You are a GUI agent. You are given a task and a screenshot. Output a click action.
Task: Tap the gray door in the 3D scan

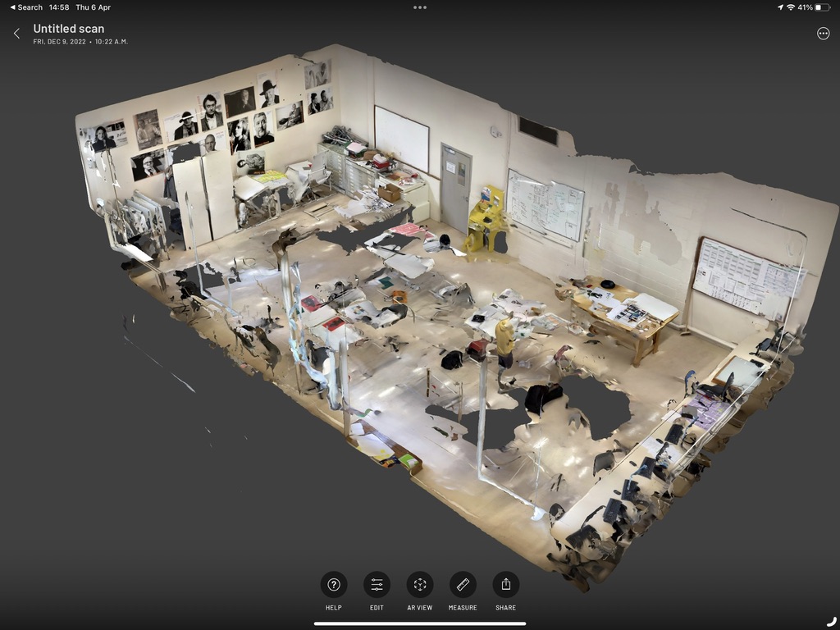click(455, 187)
